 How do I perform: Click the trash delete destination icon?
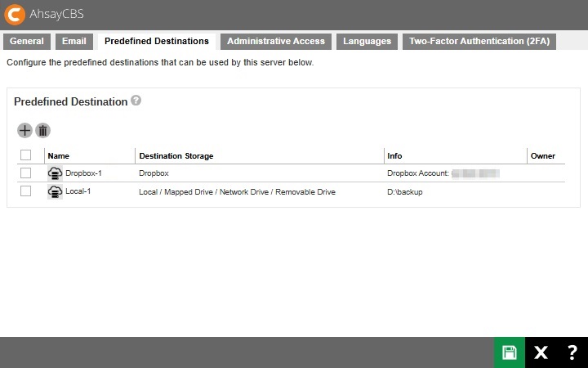click(42, 130)
